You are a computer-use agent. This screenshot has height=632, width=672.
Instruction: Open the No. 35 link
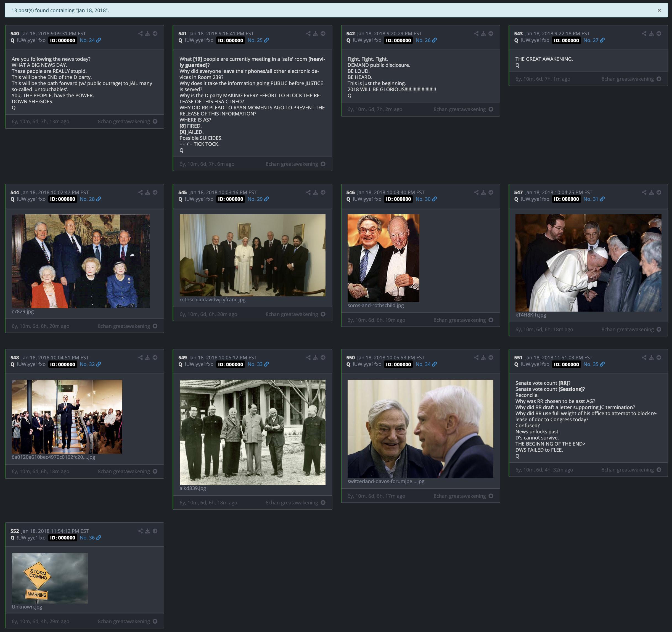(594, 364)
